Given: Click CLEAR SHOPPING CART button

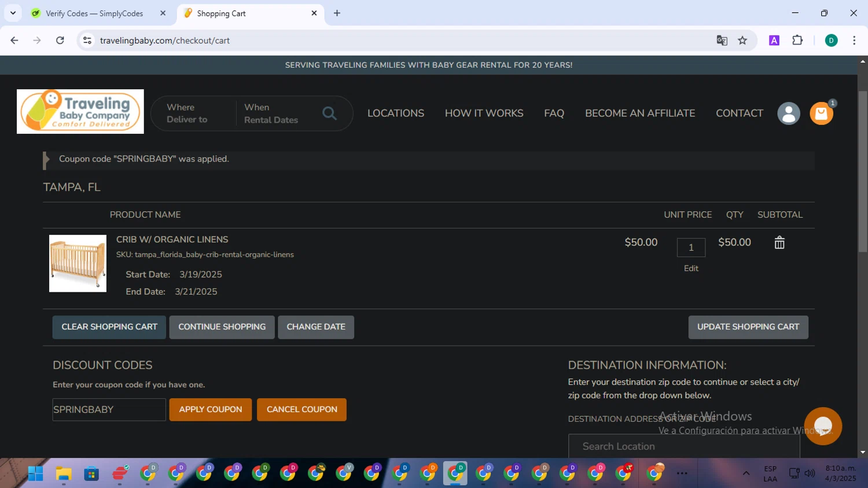Looking at the screenshot, I should [x=109, y=327].
